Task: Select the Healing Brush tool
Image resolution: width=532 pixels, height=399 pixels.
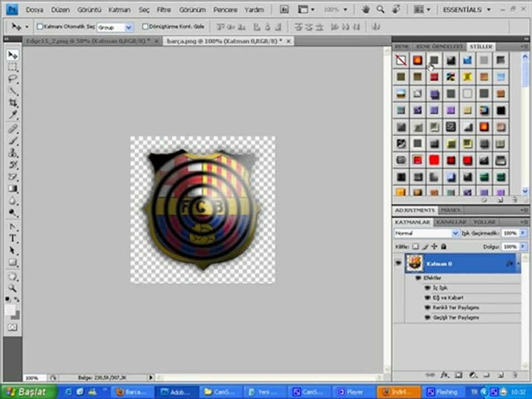Action: (13, 129)
